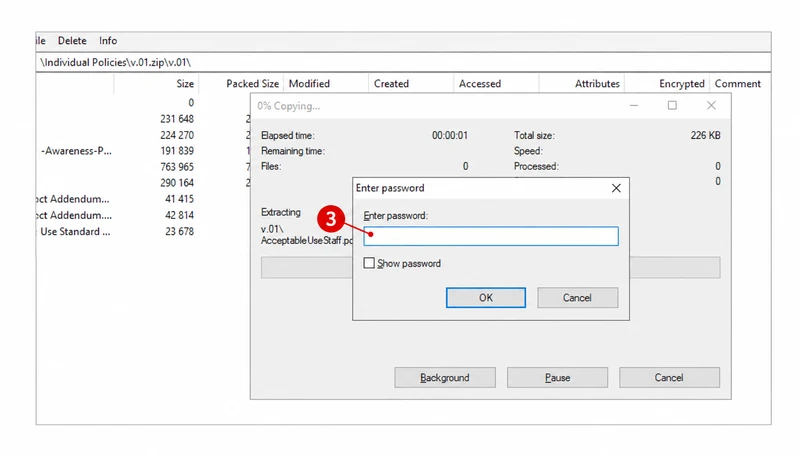Open the Delete toolbar item
Viewport: 800px width, 457px height.
[72, 41]
